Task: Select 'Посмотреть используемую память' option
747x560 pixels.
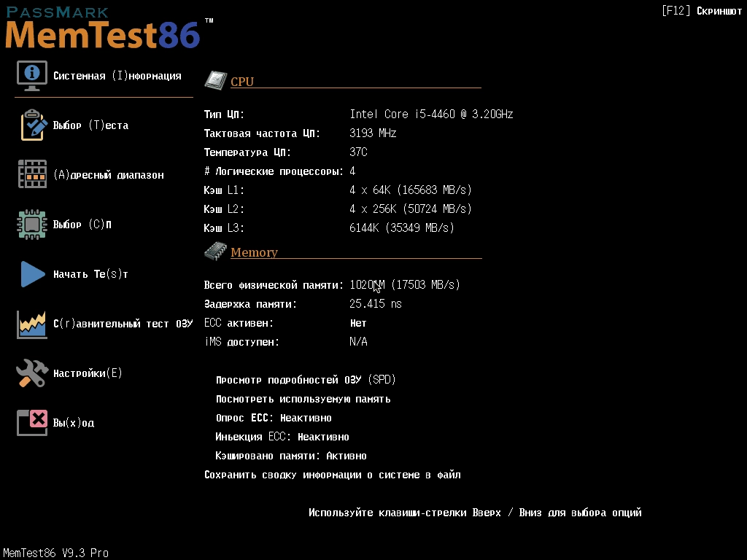Action: tap(303, 399)
